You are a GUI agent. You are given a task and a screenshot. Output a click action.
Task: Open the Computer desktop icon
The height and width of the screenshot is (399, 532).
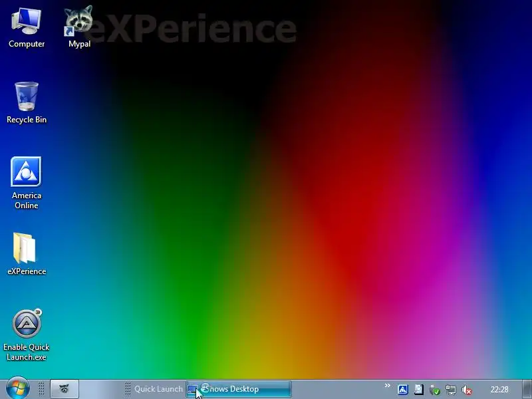(x=27, y=28)
